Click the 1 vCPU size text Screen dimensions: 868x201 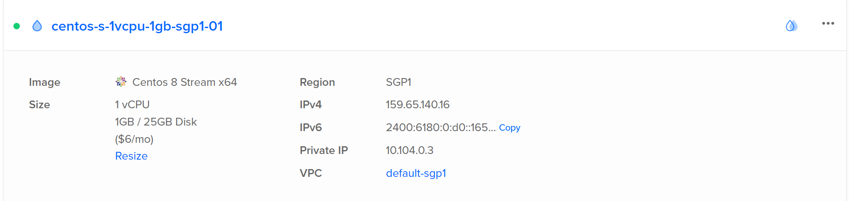(132, 105)
